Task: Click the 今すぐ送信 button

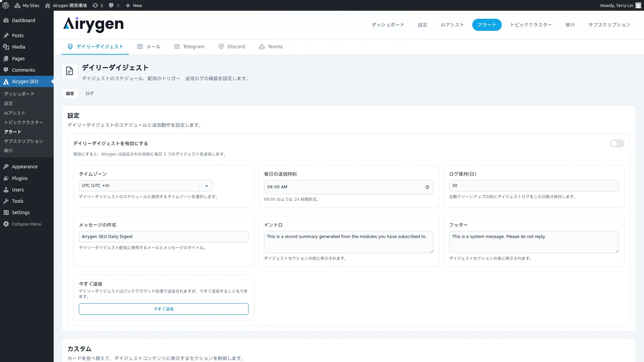Action: click(x=163, y=309)
